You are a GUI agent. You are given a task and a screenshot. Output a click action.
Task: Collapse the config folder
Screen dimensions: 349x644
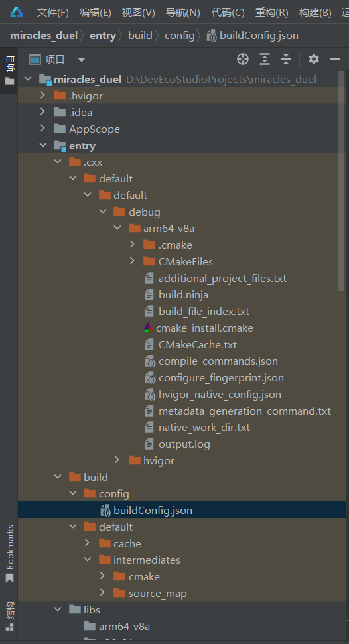(72, 493)
